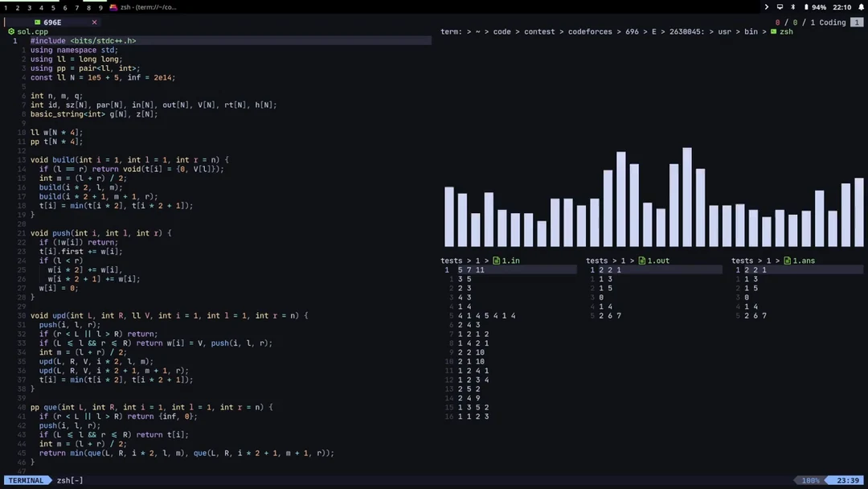
Task: Click the display icon in the status bar
Action: [x=780, y=7]
